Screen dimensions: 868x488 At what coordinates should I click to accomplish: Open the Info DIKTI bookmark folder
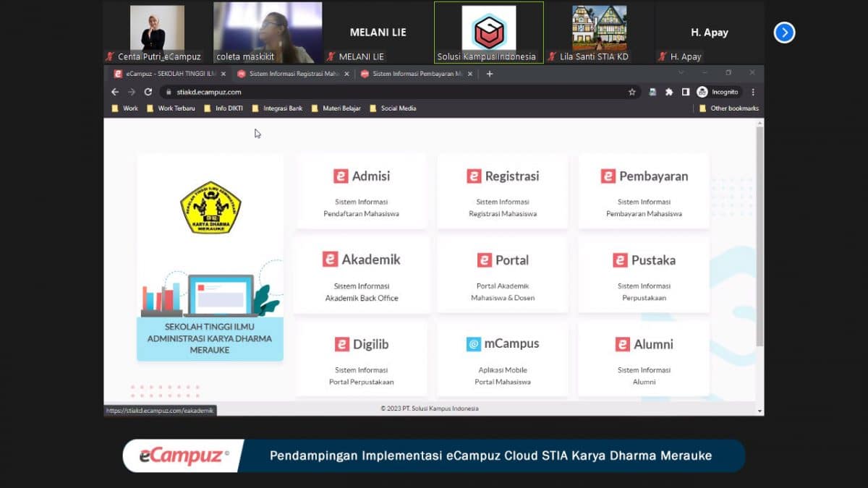224,108
